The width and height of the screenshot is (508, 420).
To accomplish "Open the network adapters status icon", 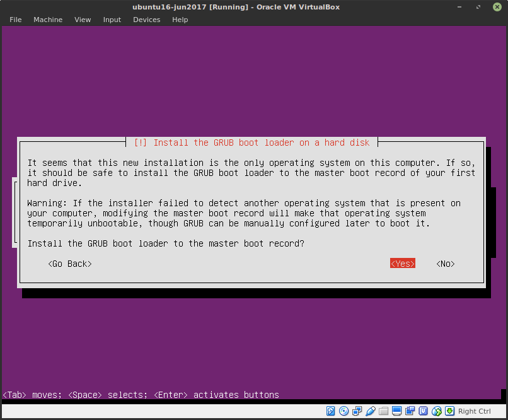I will [357, 411].
